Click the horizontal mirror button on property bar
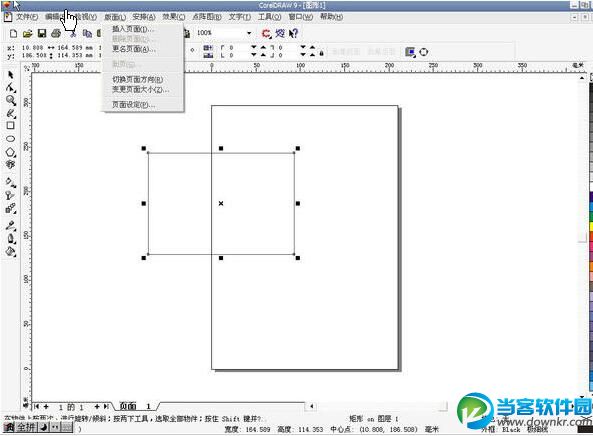This screenshot has height=436, width=593. (208, 48)
